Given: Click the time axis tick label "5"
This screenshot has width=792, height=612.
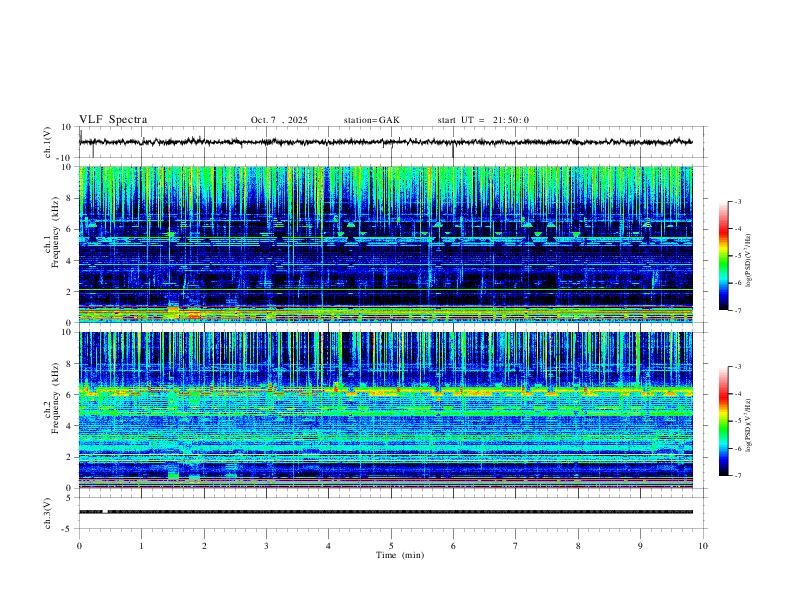Looking at the screenshot, I should 391,546.
